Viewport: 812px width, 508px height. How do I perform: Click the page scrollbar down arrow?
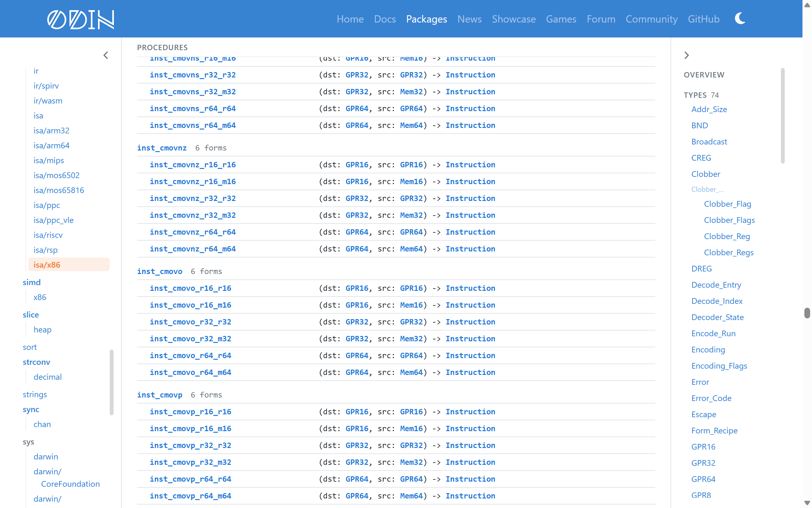tap(807, 503)
